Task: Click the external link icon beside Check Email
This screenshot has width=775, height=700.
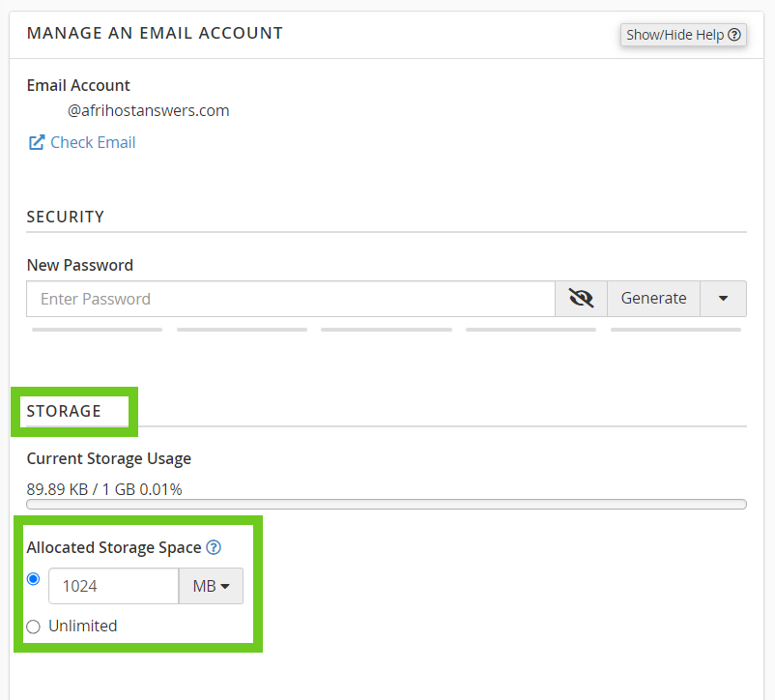Action: (x=36, y=143)
